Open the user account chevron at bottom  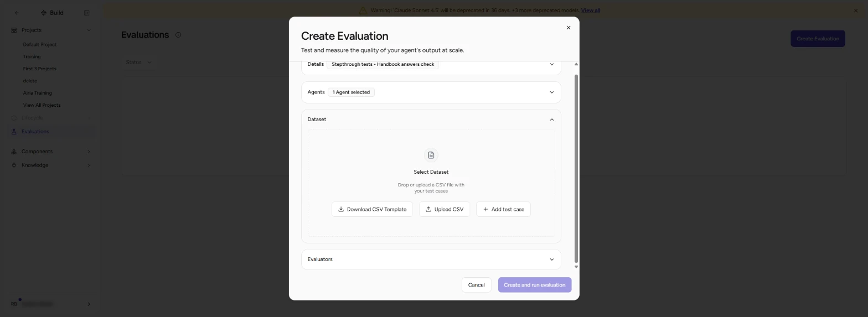(89, 304)
